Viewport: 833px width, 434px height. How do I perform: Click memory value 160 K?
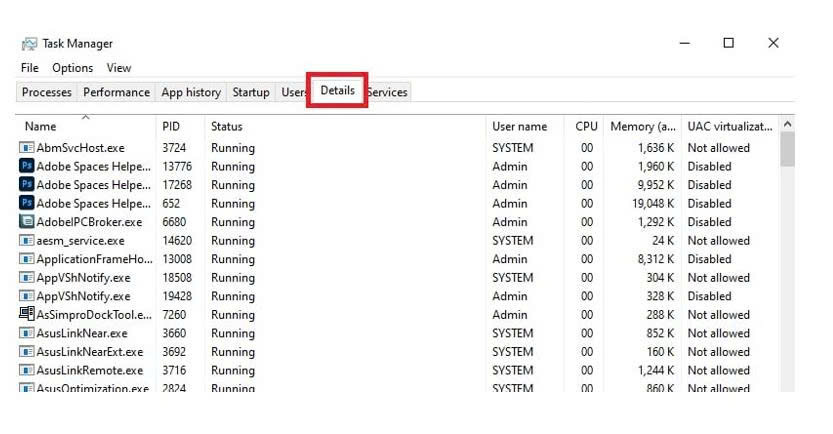(660, 352)
